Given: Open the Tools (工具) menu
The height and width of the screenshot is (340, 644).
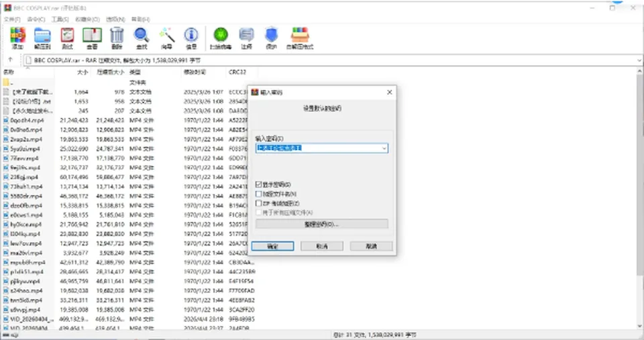Looking at the screenshot, I should coord(60,19).
